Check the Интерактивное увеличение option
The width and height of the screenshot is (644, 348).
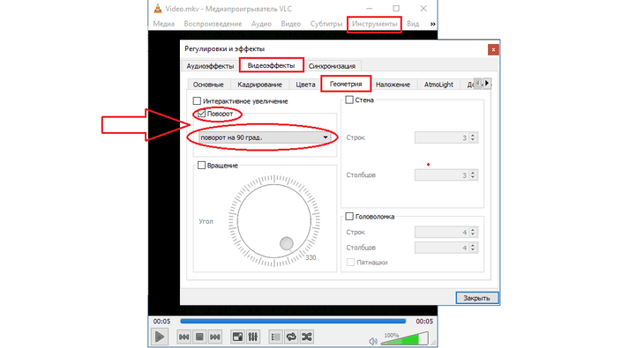pos(197,101)
